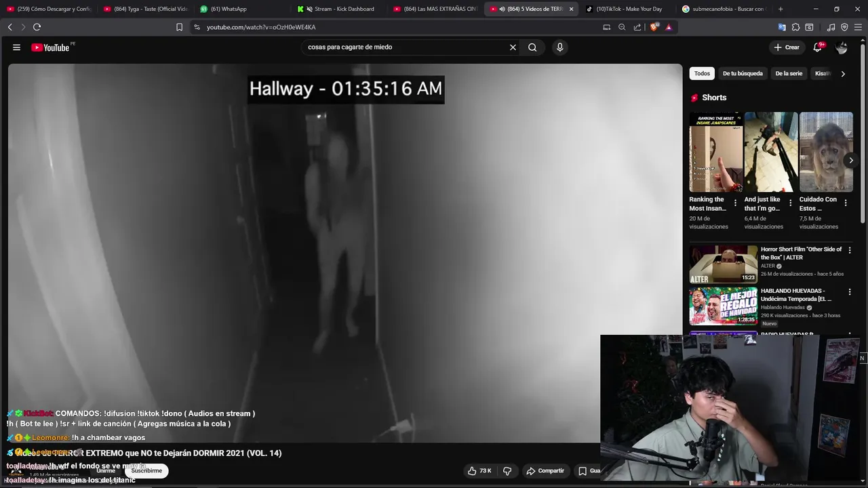Switch to the WhatsApp browser tab
Viewport: 868px width, 488px height.
click(242, 9)
